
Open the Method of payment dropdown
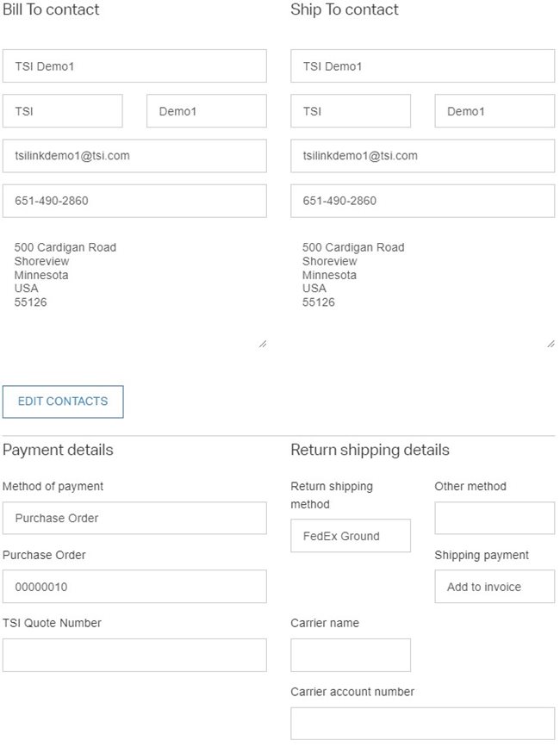tap(134, 519)
